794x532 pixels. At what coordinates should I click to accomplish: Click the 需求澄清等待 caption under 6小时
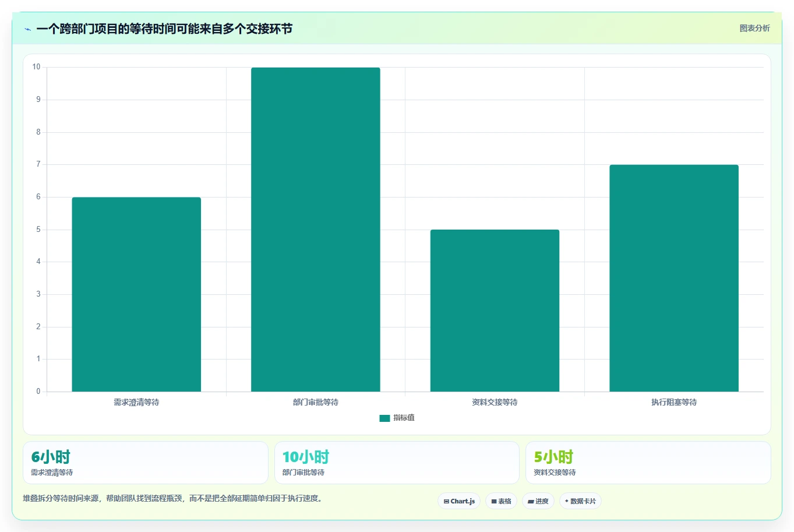tap(52, 473)
